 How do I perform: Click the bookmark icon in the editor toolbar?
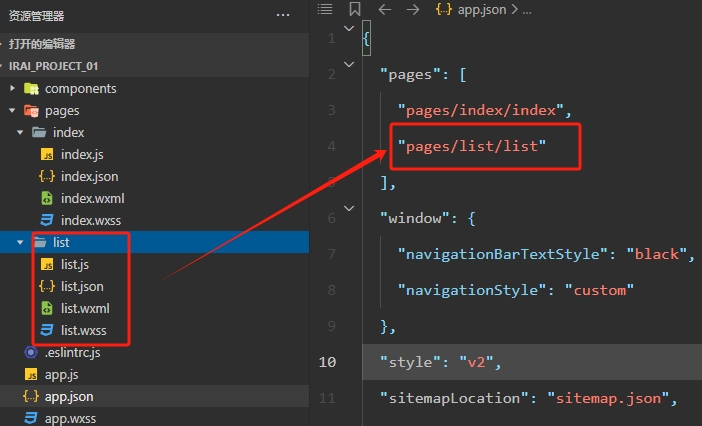coord(354,9)
